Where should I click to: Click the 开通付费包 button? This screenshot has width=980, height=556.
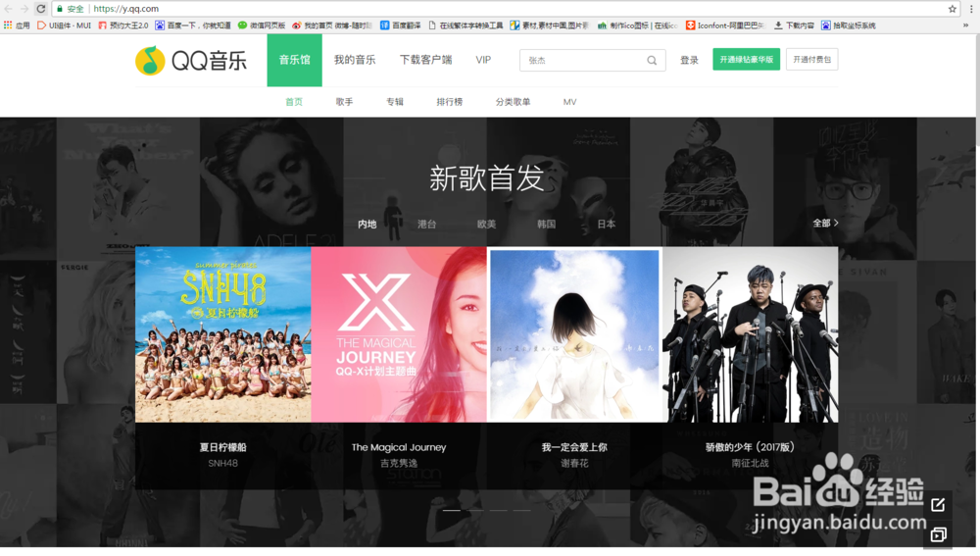811,60
